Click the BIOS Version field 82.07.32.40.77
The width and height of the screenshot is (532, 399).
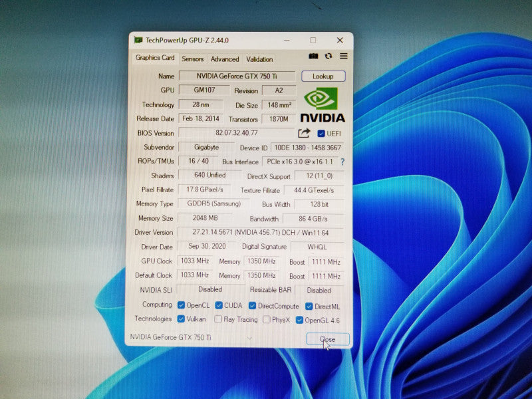coord(237,132)
